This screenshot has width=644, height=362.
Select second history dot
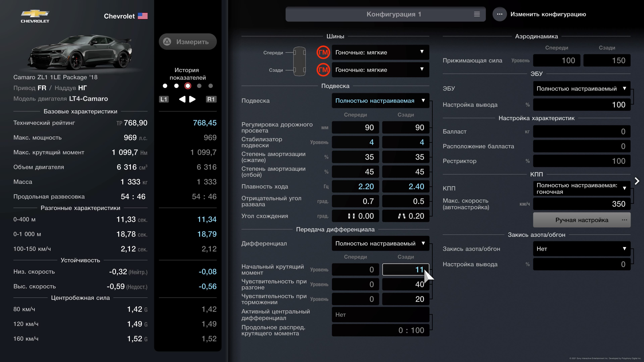pos(176,86)
